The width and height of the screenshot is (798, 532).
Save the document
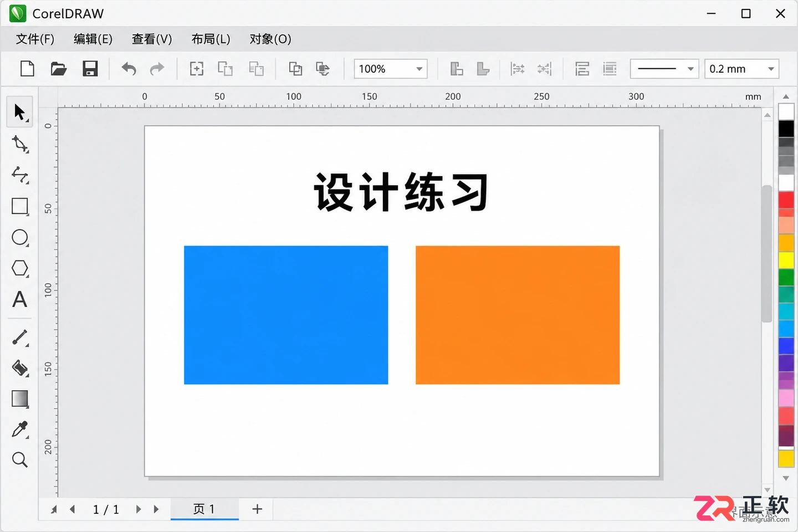pos(90,69)
